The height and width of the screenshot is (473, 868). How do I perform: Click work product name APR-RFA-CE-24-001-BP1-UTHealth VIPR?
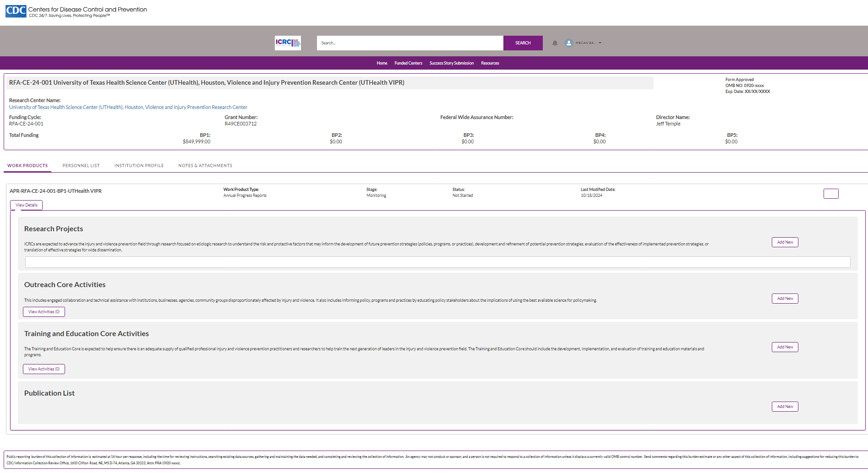(55, 191)
